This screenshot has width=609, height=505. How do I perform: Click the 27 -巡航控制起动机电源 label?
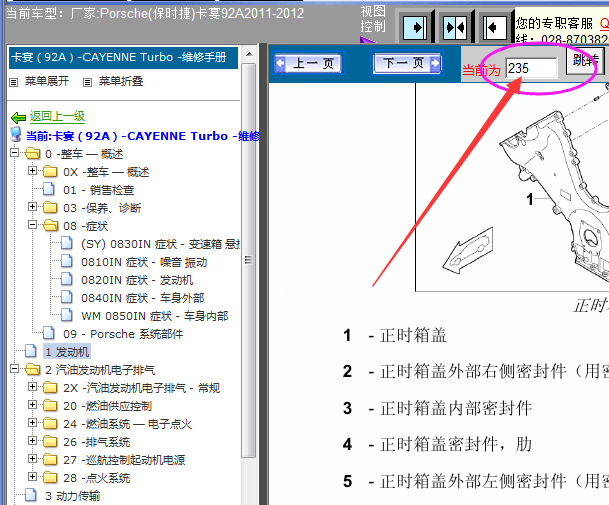pos(124,460)
